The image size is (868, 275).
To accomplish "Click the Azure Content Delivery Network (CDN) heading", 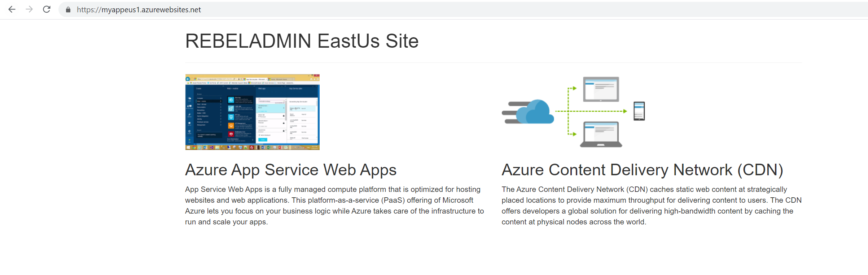I will pos(642,169).
